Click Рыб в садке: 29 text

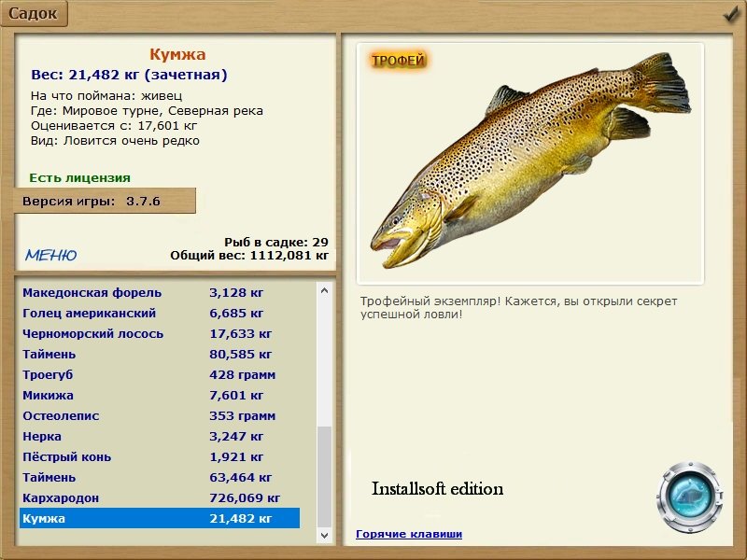tap(276, 242)
